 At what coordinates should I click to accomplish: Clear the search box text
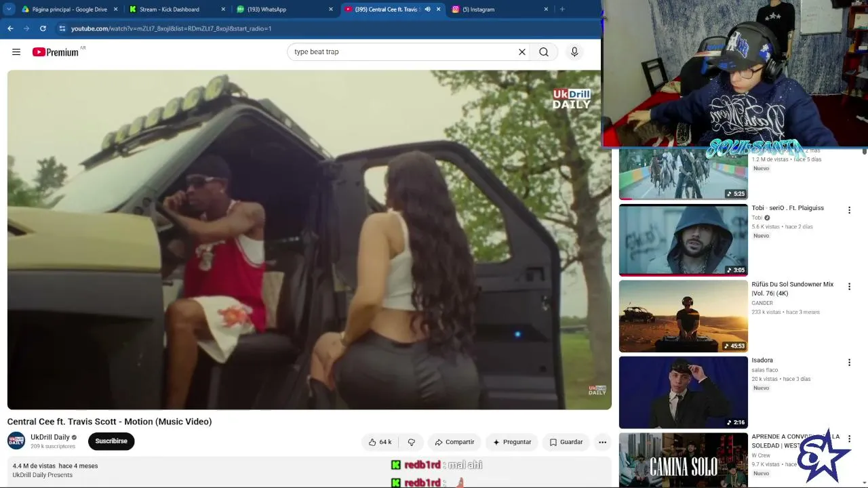522,52
